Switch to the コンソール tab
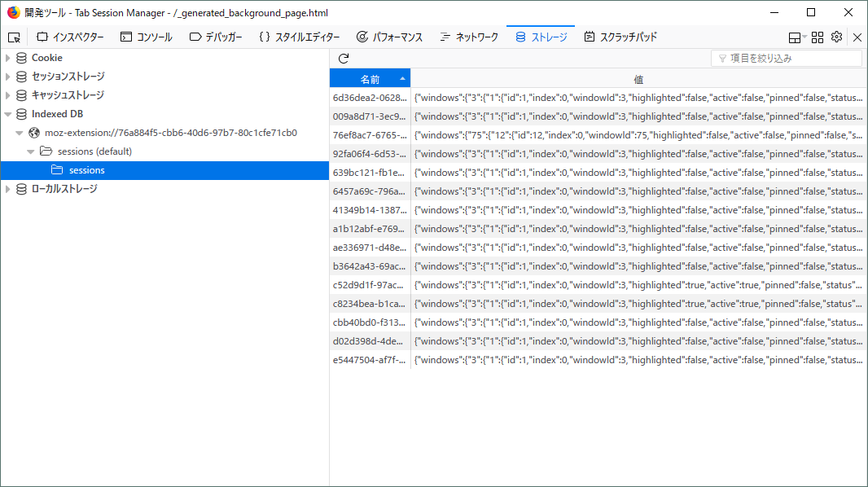868x487 pixels. (146, 37)
